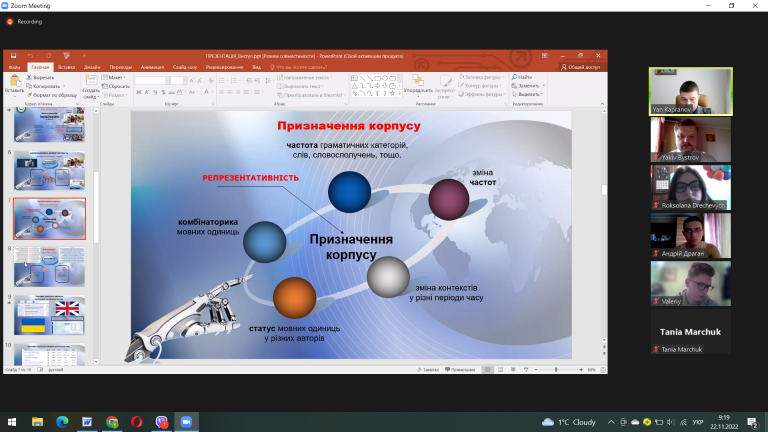Open the Вставка ribbon tab
768x432 pixels.
pyautogui.click(x=66, y=67)
